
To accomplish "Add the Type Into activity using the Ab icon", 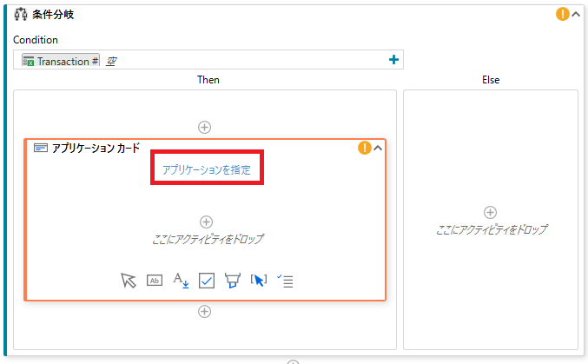I will [155, 281].
